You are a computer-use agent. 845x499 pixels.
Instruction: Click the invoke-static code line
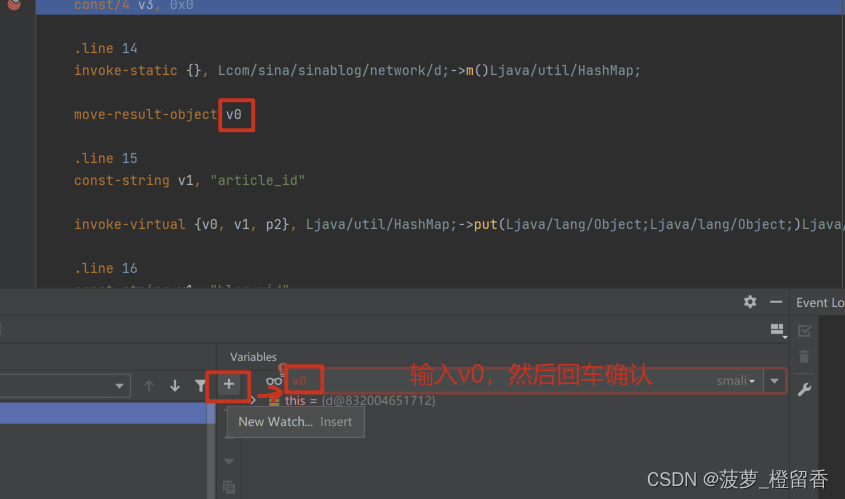coord(357,71)
